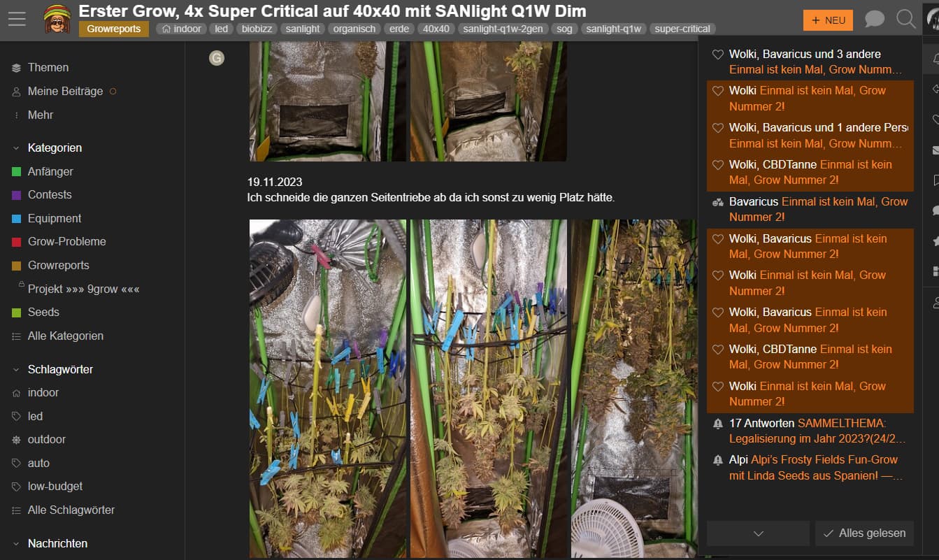
Task: Select the organisch tag
Action: point(354,29)
